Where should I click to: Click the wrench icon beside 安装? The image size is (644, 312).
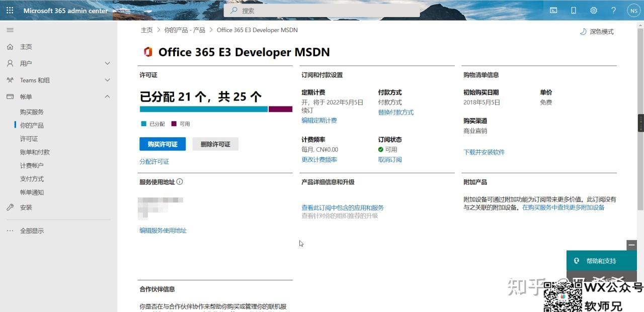[10, 207]
